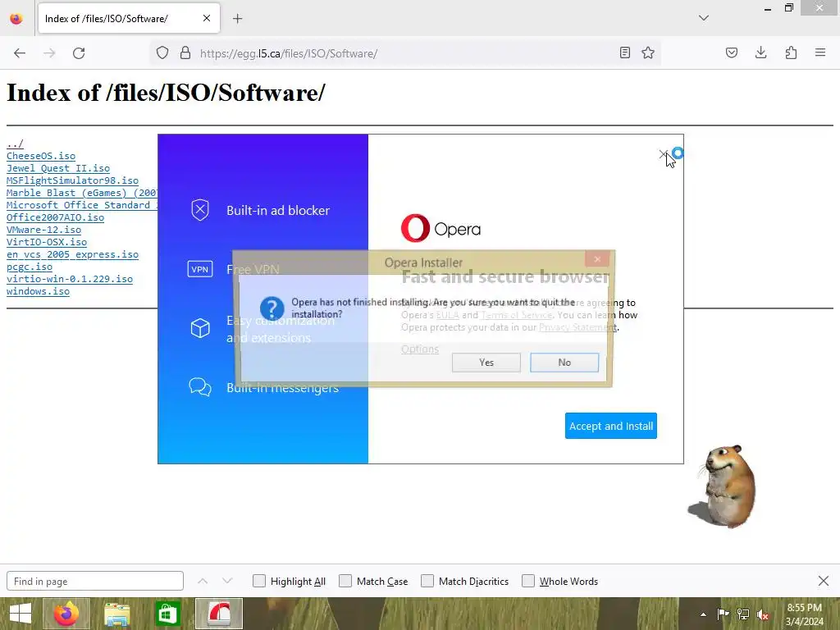Close the Index of /files/ISO/Software/ tab

tap(207, 18)
